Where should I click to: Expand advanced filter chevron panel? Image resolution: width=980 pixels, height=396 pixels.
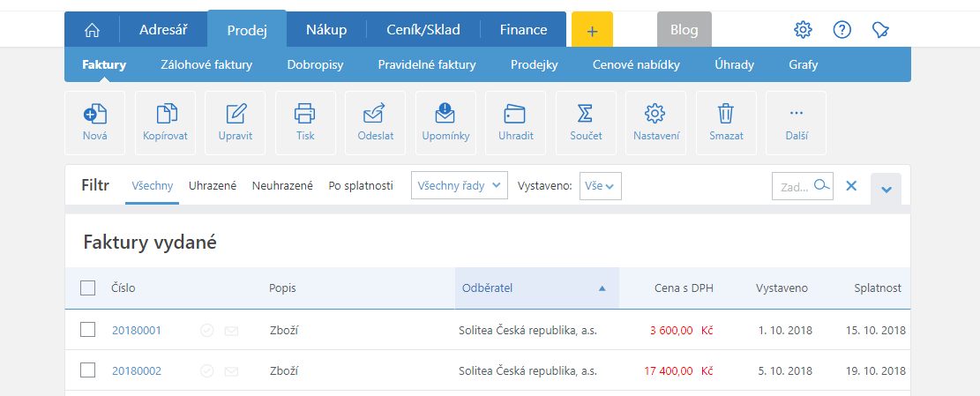point(886,190)
